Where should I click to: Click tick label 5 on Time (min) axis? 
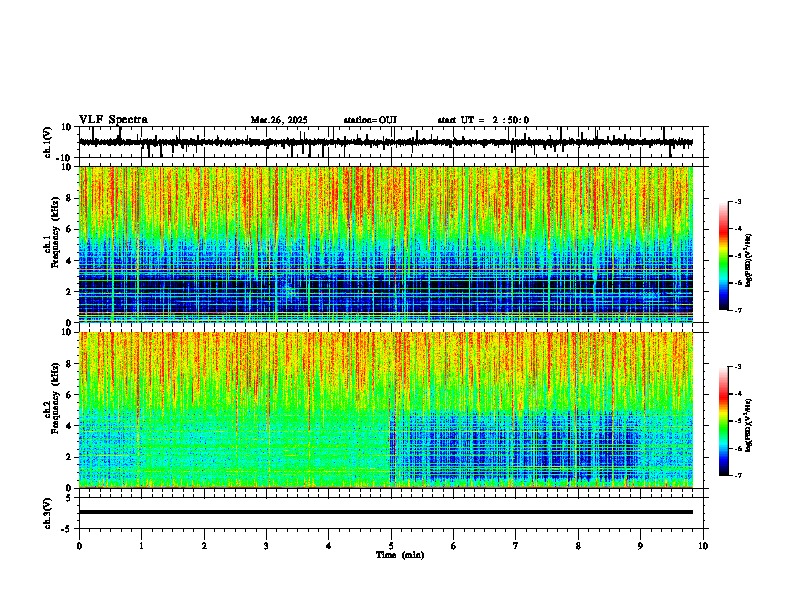(x=391, y=546)
